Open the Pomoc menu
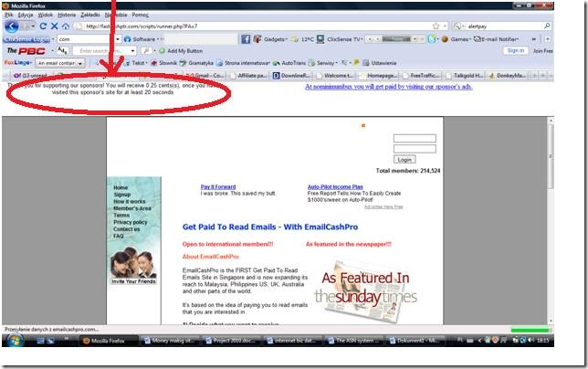588x369 pixels. click(141, 15)
